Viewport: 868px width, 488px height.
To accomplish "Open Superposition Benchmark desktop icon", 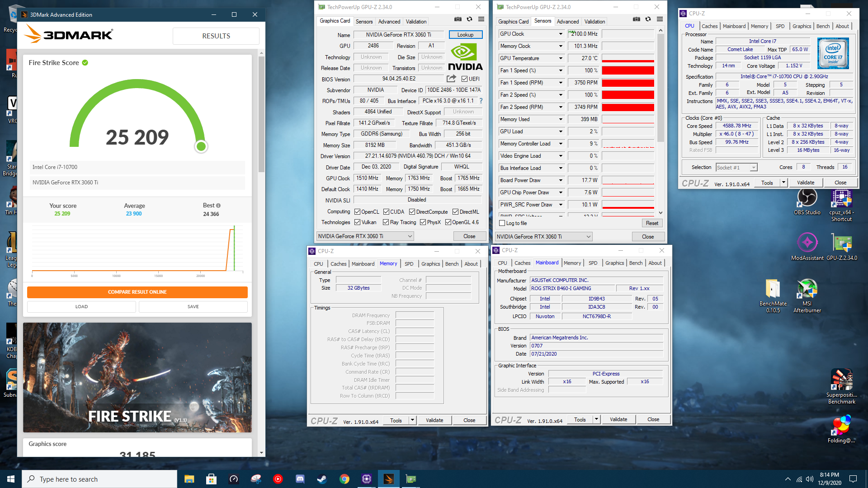I will coord(841,387).
